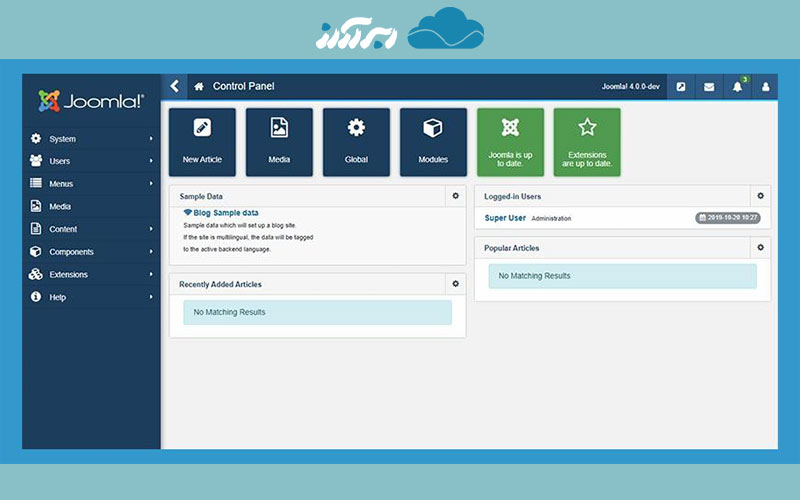This screenshot has width=800, height=500.
Task: Click the Joomla! 4.0.0-dev version label
Action: point(630,87)
